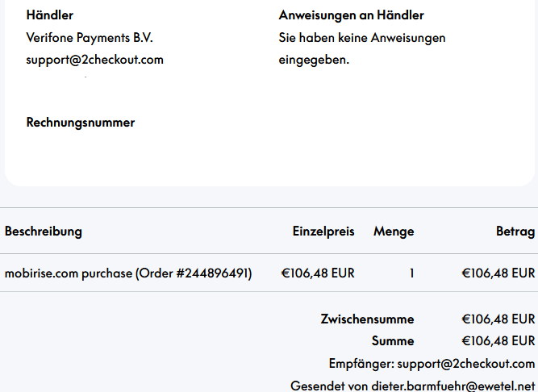The image size is (538, 392).
Task: Click the item row amount under Betrag
Action: (x=498, y=273)
